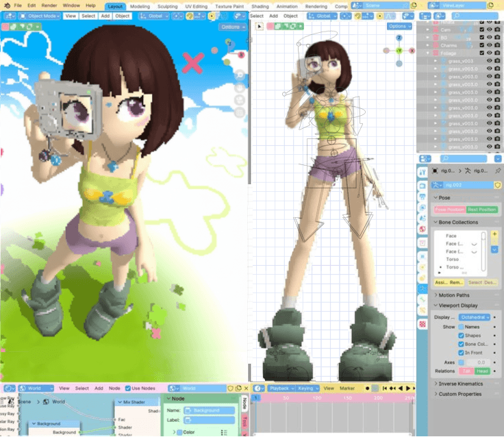Click the Assign bone collection button

pos(441,282)
